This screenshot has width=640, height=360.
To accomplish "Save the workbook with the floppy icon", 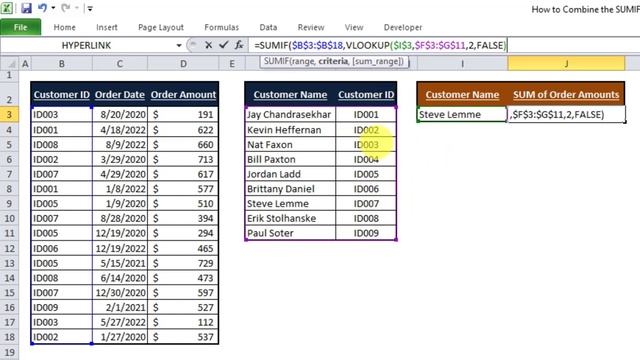I will 26,8.
